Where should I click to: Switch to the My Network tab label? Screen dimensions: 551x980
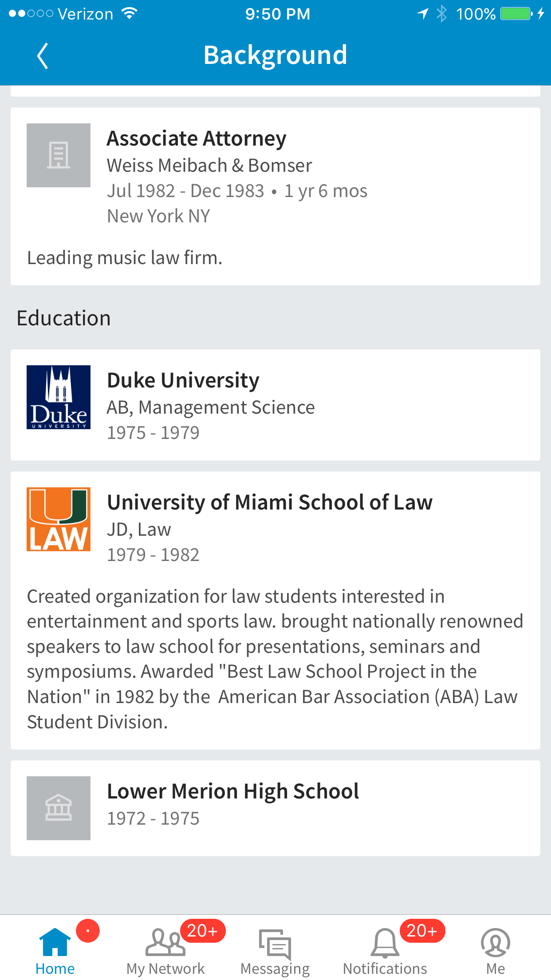click(x=165, y=968)
